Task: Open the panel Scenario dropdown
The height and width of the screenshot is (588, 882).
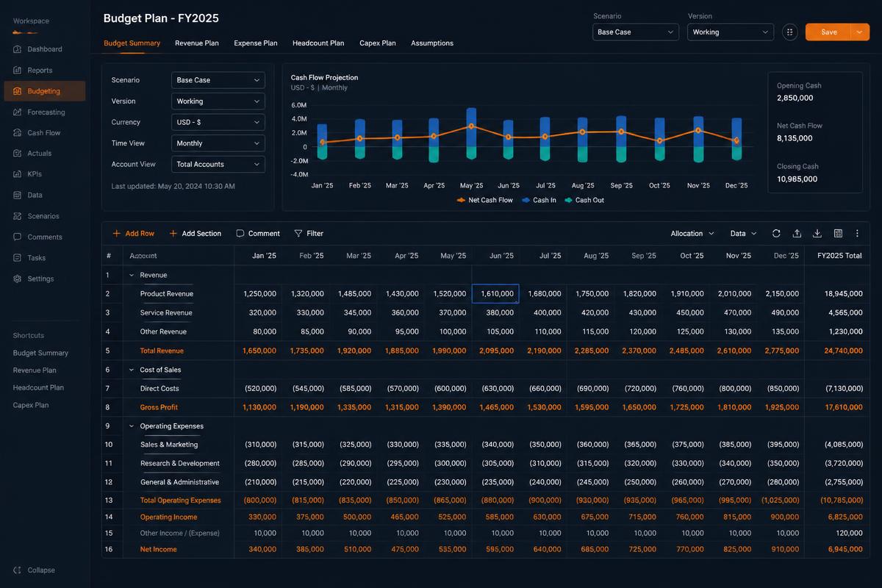Action: pyautogui.click(x=218, y=80)
